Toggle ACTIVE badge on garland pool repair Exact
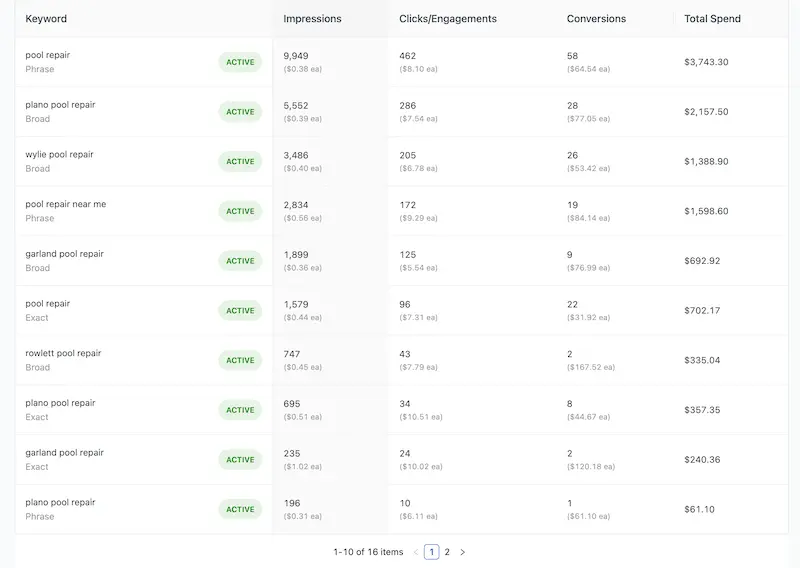 (x=240, y=460)
